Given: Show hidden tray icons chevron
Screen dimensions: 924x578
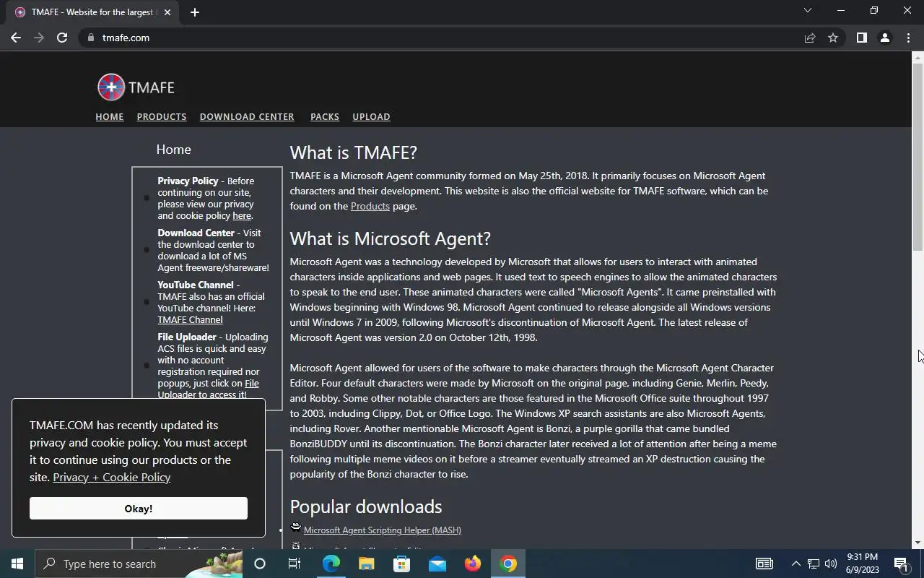Looking at the screenshot, I should (x=796, y=564).
